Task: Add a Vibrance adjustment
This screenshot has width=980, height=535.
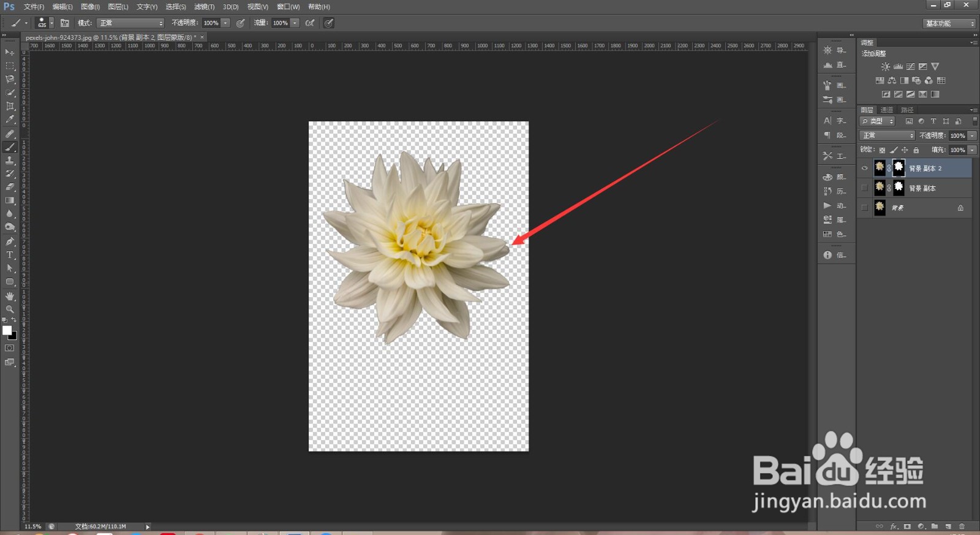Action: [935, 67]
